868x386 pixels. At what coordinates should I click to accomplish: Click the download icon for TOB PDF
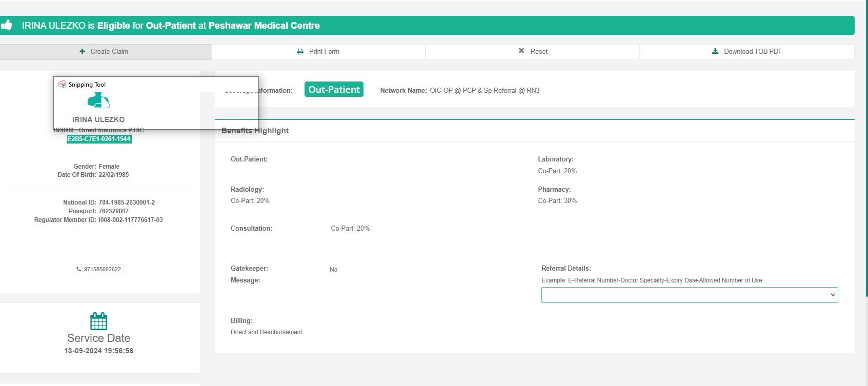pos(715,51)
